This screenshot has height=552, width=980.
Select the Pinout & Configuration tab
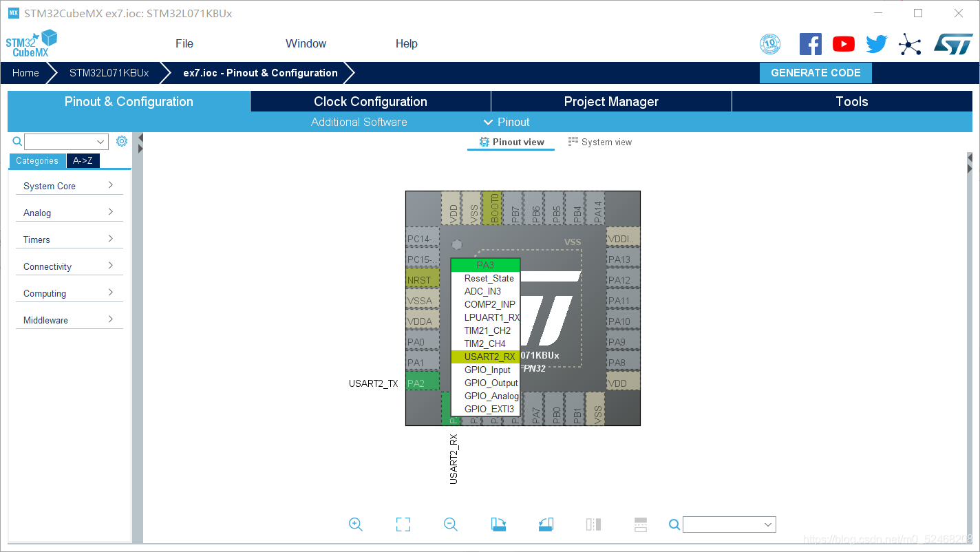[129, 101]
